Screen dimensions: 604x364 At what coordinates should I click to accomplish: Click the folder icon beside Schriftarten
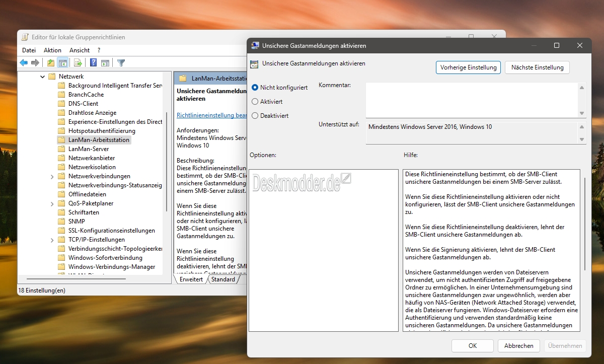[x=61, y=212]
